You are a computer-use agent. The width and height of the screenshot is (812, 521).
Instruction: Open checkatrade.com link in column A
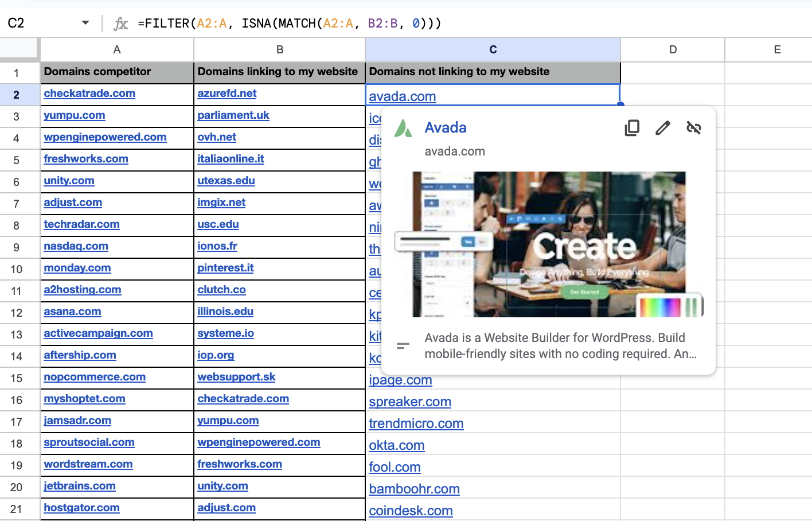coord(89,94)
